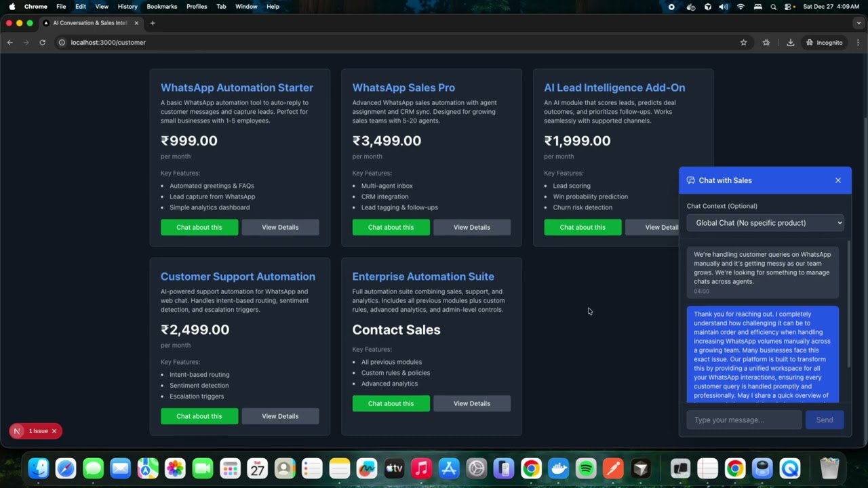Screen dimensions: 868x488
Task: Open the Apple menu
Action: (12, 6)
